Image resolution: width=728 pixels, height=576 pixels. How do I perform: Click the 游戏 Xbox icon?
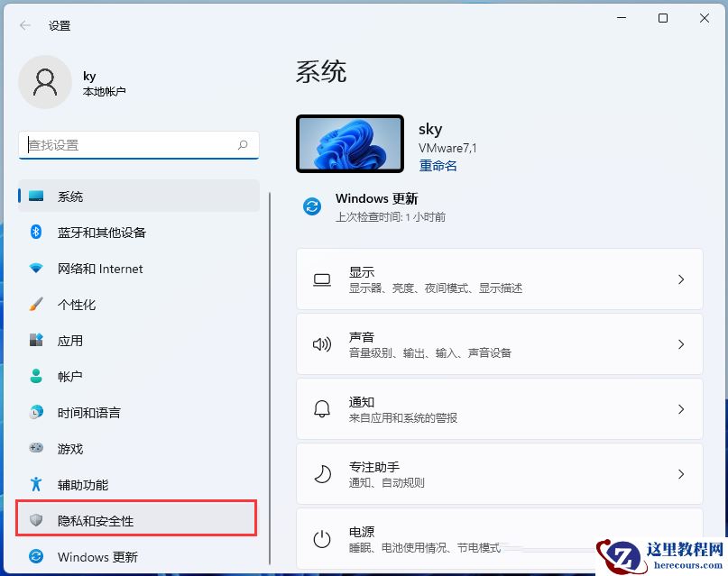pyautogui.click(x=34, y=449)
